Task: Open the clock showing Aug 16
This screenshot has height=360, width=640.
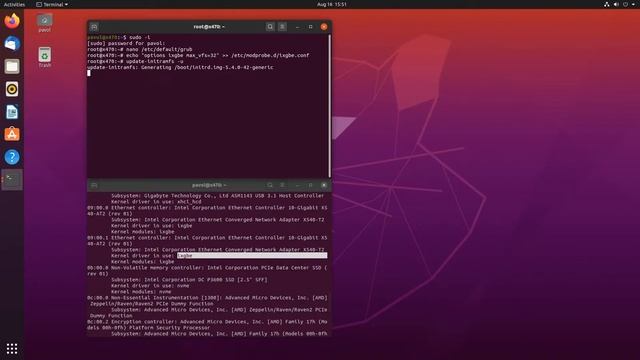Action: [331, 4]
